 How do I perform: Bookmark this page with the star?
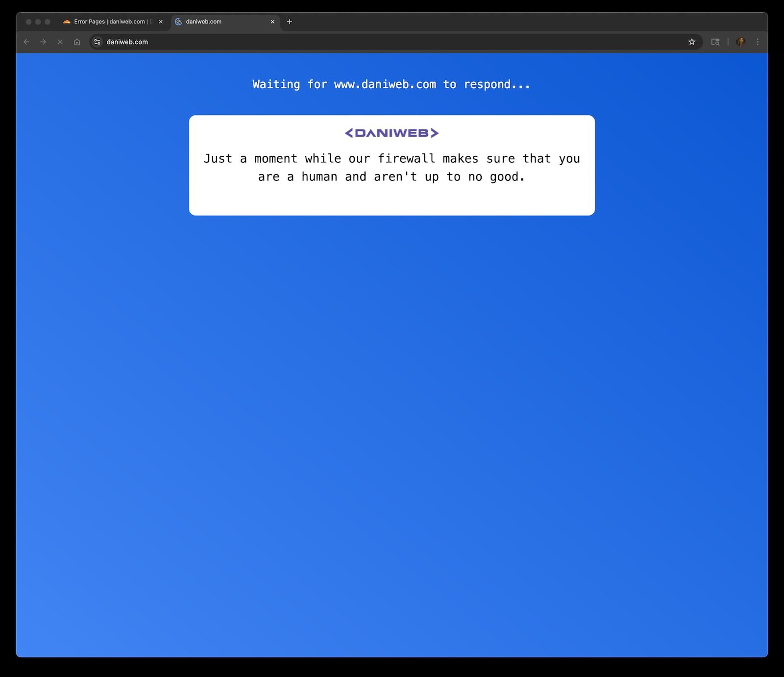click(x=692, y=42)
